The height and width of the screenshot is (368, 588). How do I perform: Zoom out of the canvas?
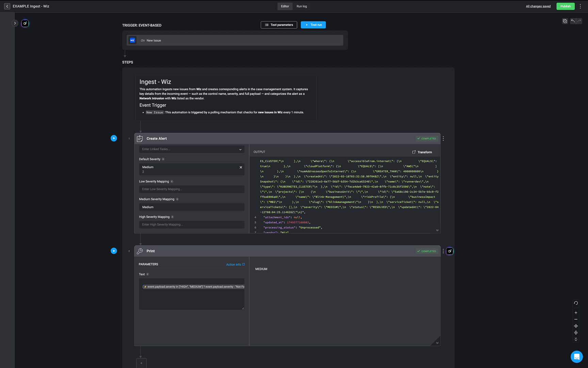[576, 319]
